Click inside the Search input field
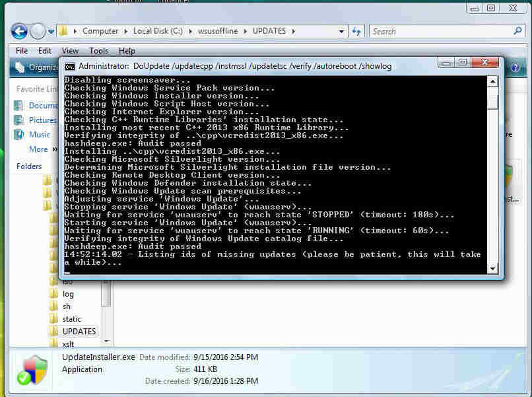Image resolution: width=532 pixels, height=397 pixels. point(439,31)
